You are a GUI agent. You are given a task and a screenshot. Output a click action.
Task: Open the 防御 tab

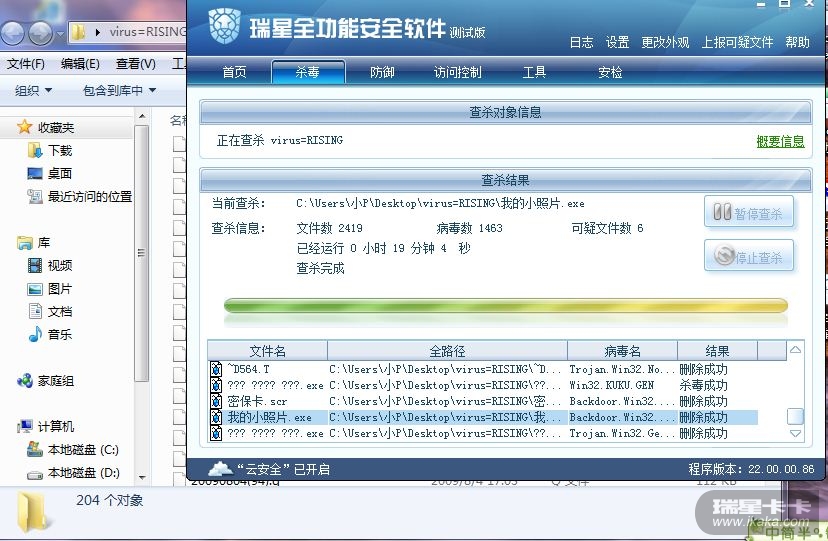point(382,72)
